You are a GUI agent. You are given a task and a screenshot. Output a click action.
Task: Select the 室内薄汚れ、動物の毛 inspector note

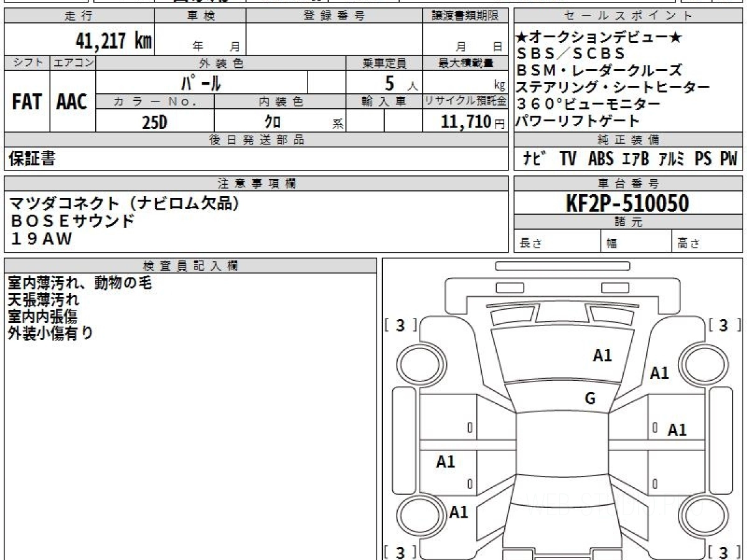tap(80, 283)
